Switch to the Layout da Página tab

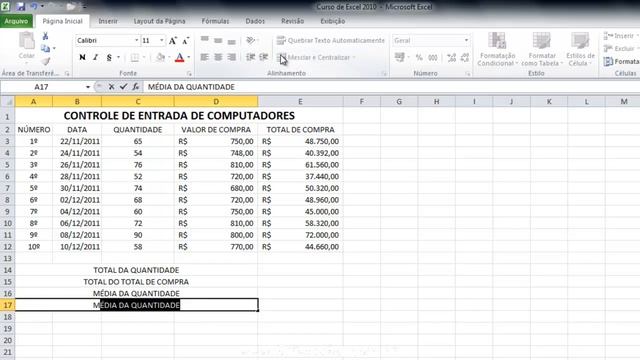click(x=160, y=21)
